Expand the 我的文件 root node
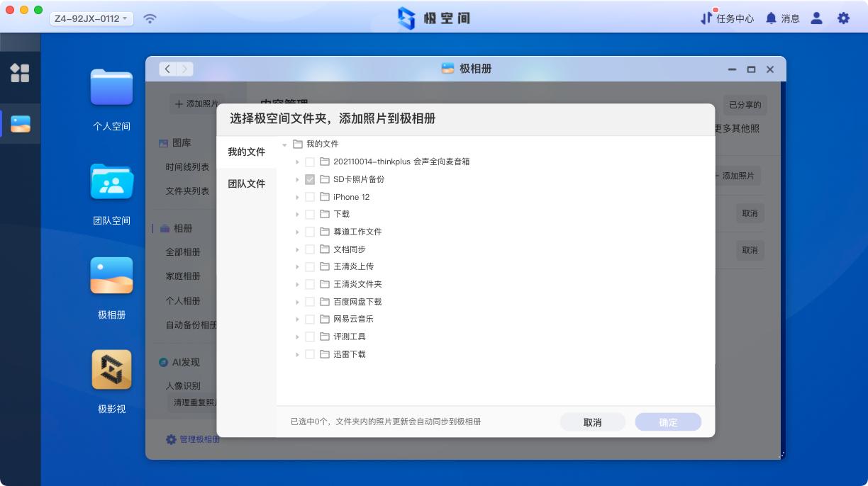The height and width of the screenshot is (486, 868). pyautogui.click(x=285, y=144)
